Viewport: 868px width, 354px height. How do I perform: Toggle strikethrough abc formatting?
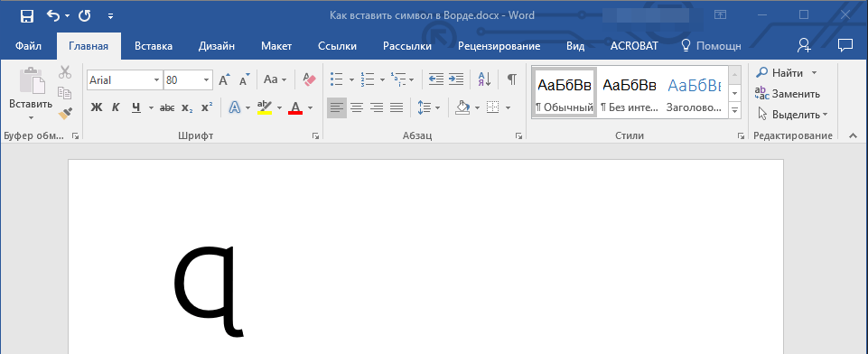[166, 107]
